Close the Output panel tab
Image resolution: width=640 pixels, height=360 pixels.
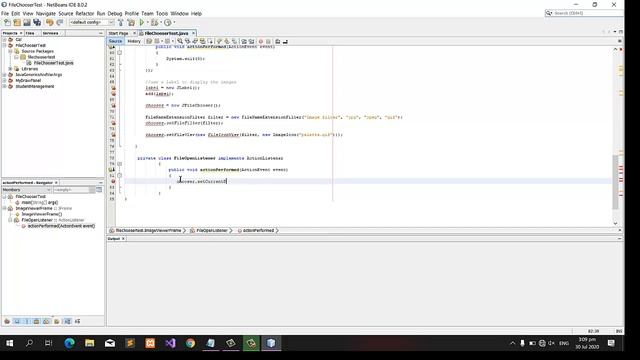pos(123,239)
